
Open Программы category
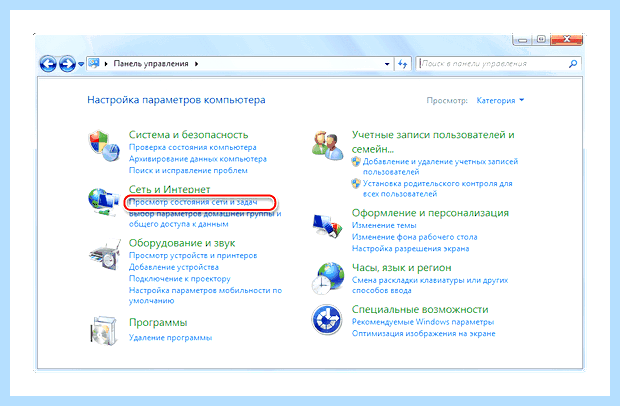point(158,323)
